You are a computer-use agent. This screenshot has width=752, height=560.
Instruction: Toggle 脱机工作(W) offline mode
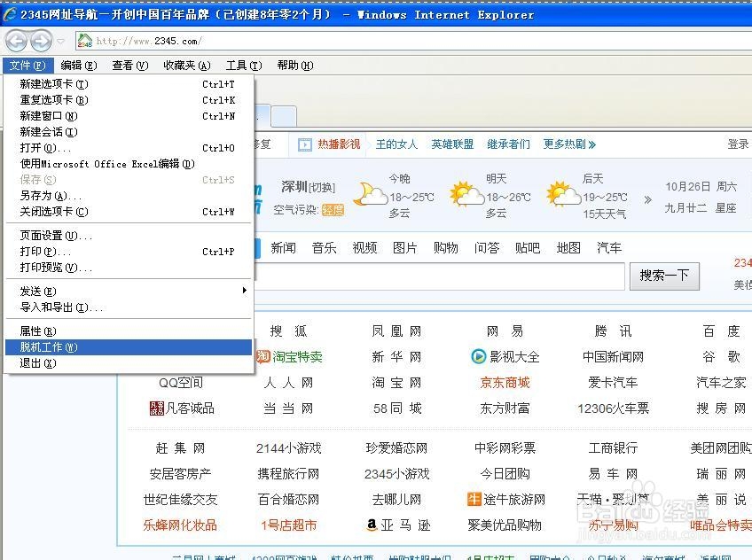coord(128,346)
